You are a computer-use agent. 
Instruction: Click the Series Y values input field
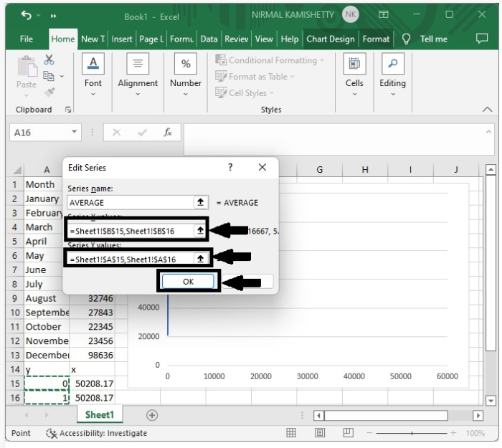(x=131, y=259)
